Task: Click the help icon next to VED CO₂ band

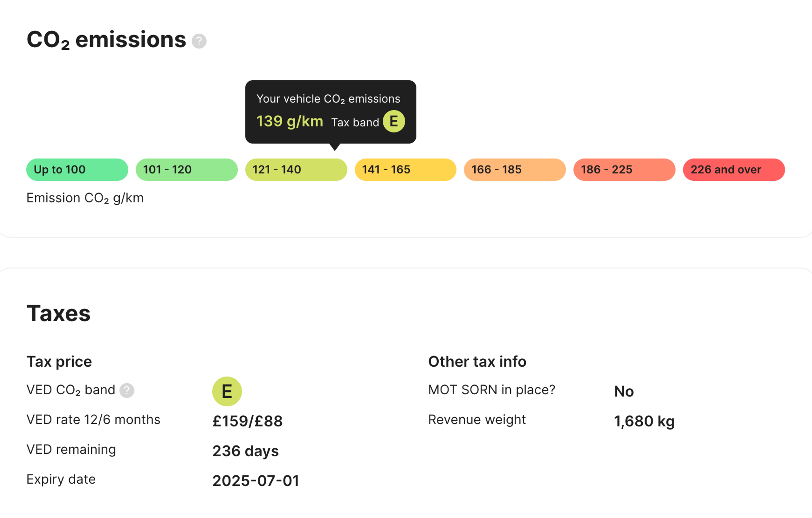Action: [127, 390]
